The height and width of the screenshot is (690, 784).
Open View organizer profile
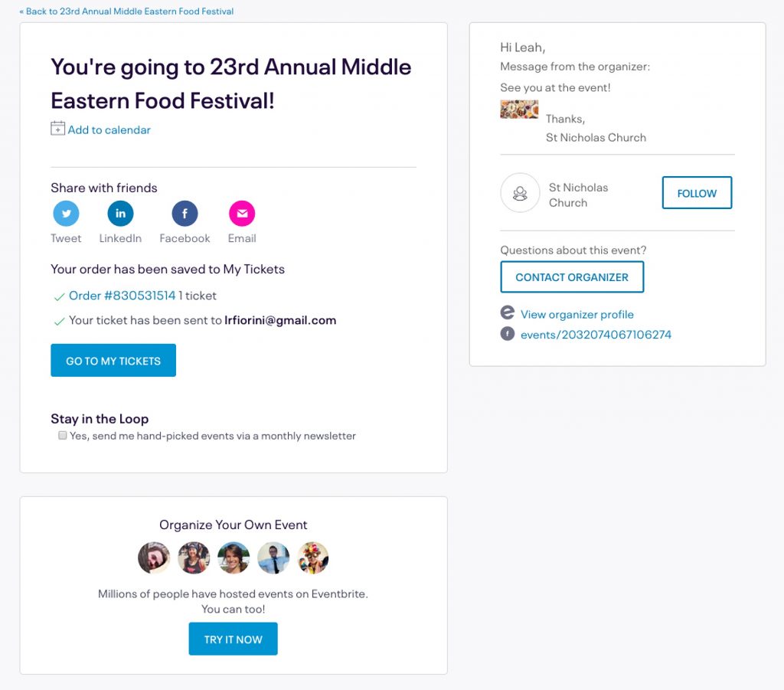[577, 314]
